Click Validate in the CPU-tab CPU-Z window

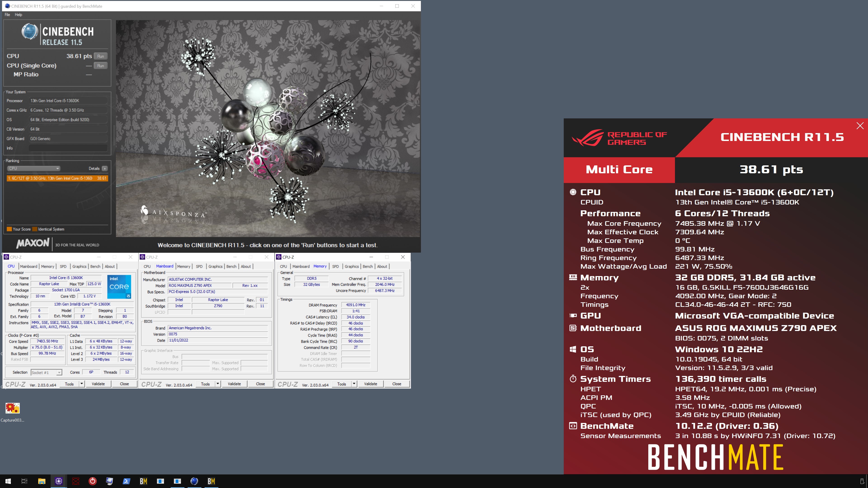click(x=98, y=384)
